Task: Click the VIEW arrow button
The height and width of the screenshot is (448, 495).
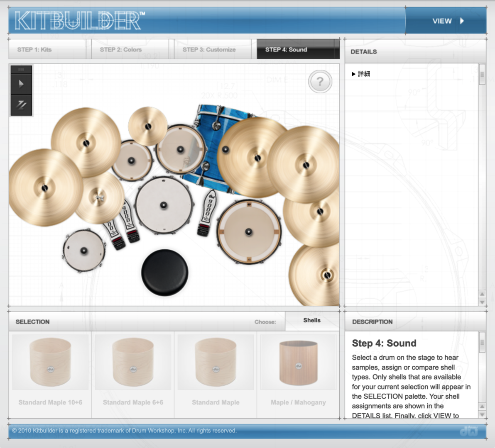Action: (x=446, y=21)
